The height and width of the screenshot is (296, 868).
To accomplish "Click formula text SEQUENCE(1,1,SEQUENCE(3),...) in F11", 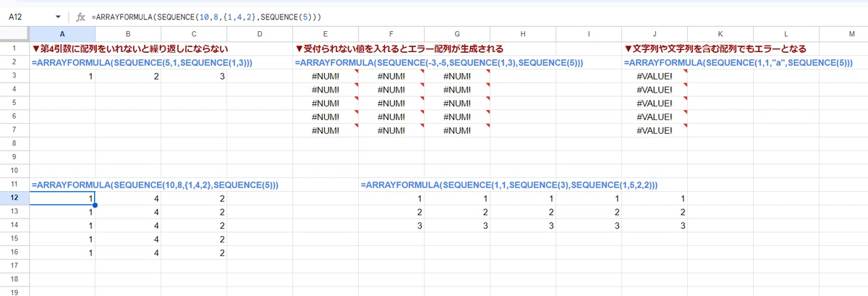I will [509, 185].
